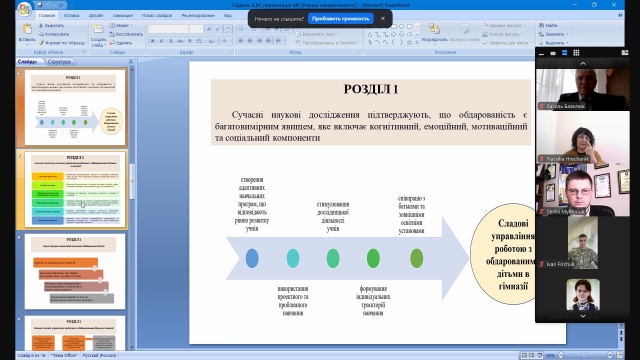This screenshot has height=360, width=640.
Task: Select the strip view icon in video panel
Action: click(x=564, y=53)
